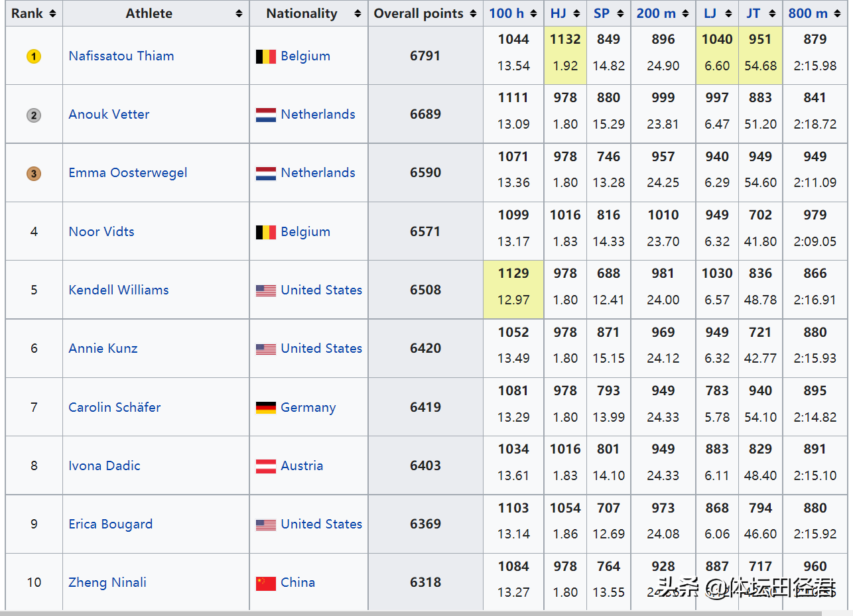Sort by 200 m column arrows
Screen dimensions: 853x616
coord(687,13)
